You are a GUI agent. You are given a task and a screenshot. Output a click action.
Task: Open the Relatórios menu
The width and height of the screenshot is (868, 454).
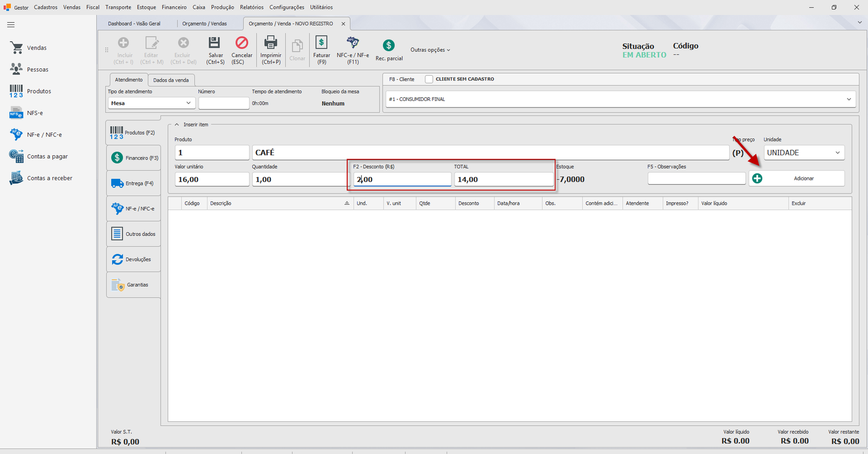coord(252,7)
